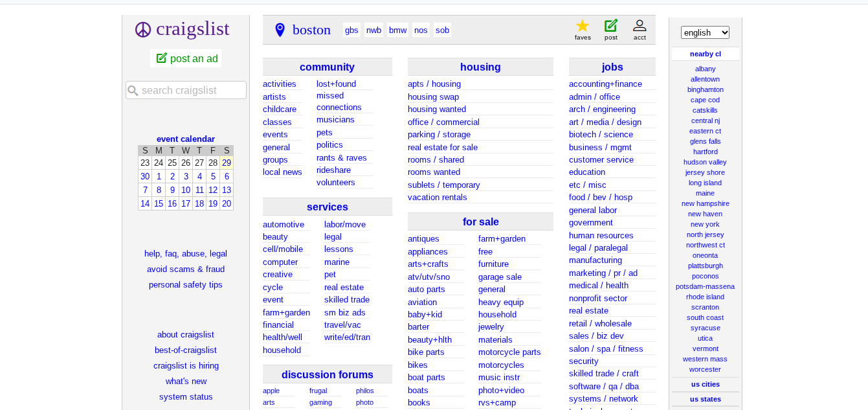Open the community section header
The image size is (868, 410).
pos(327,67)
